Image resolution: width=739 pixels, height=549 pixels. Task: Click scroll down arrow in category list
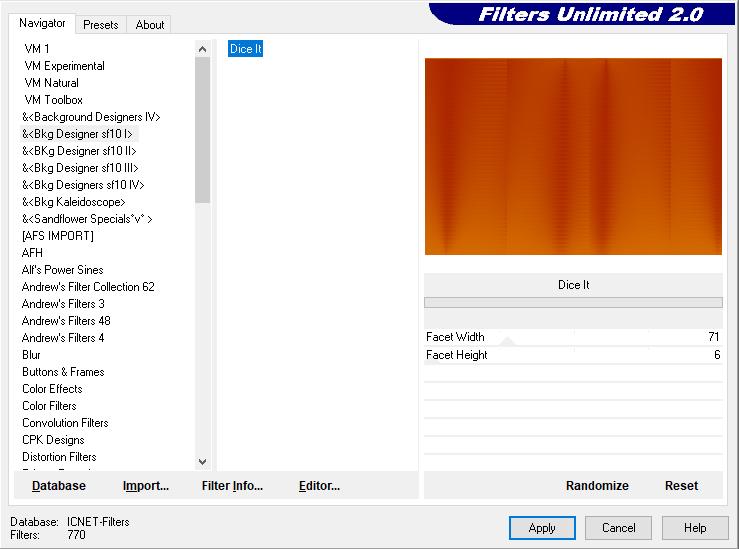(x=202, y=461)
